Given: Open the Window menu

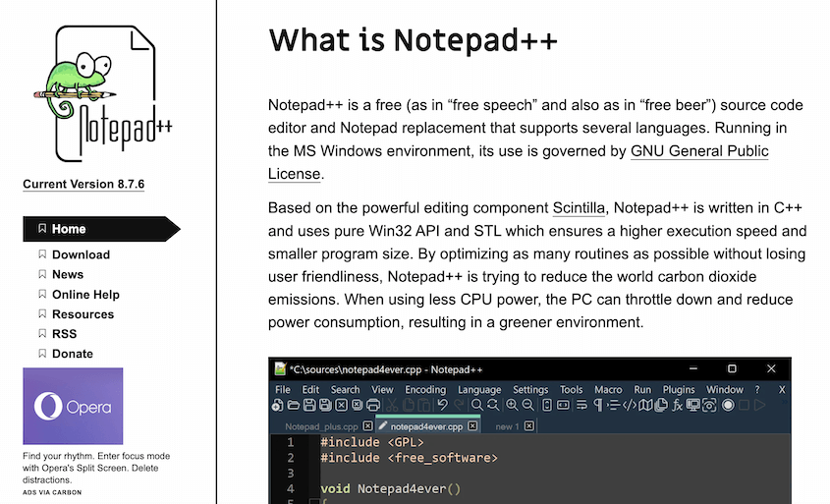Looking at the screenshot, I should tap(725, 390).
